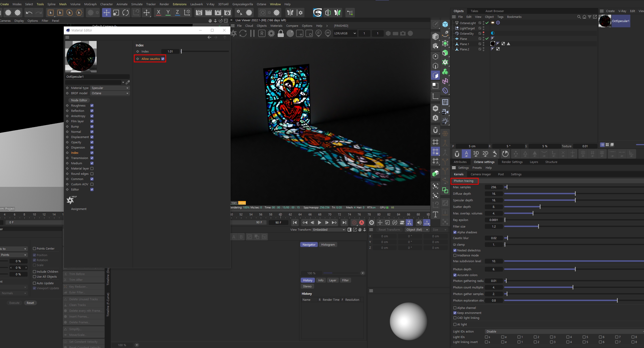Screen dimensions: 644x348
Task: Enable the Round edges checkbox
Action: point(92,174)
